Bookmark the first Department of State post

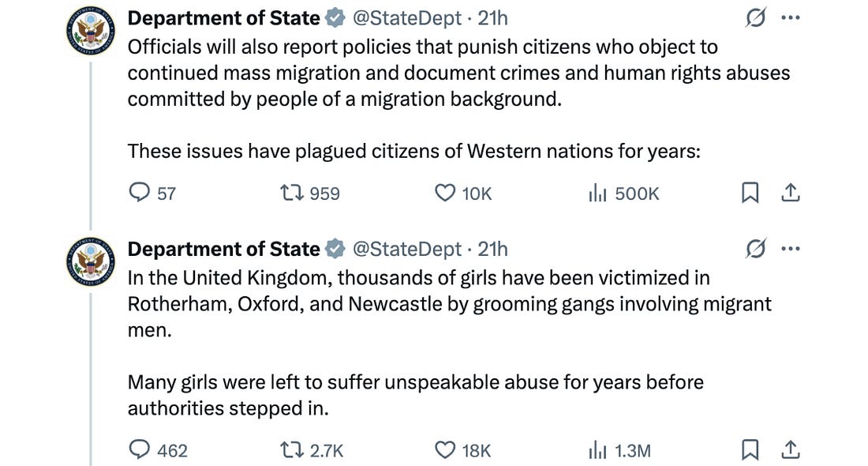coord(750,193)
